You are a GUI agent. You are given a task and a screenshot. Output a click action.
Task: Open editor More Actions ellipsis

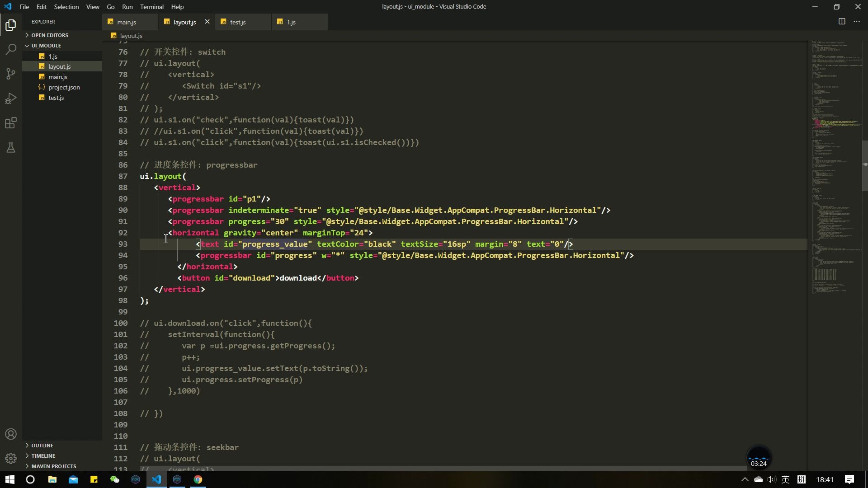[857, 21]
